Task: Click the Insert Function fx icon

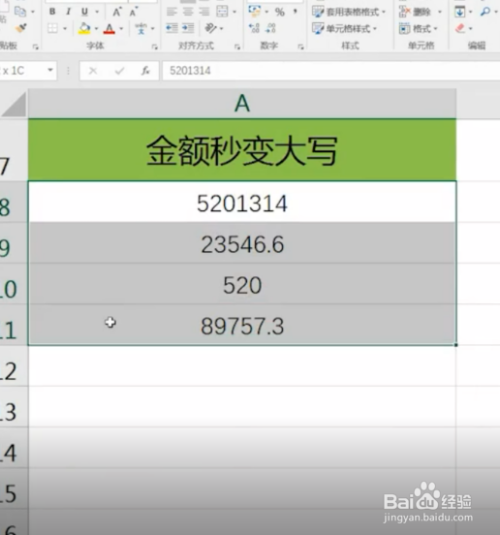Action: pyautogui.click(x=145, y=71)
